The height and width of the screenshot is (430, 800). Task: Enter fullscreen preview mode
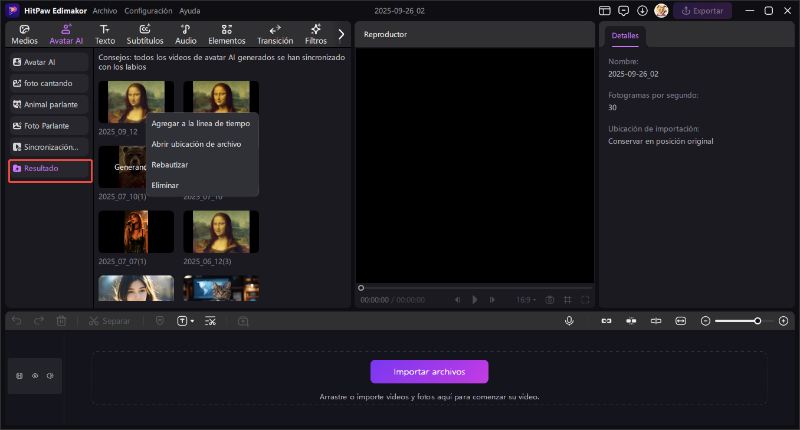[585, 300]
